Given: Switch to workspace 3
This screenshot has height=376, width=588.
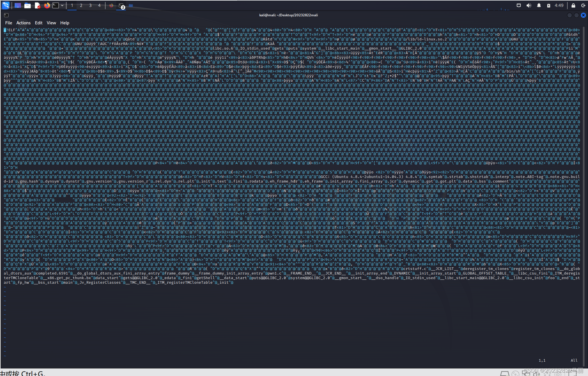Looking at the screenshot, I should (90, 5).
